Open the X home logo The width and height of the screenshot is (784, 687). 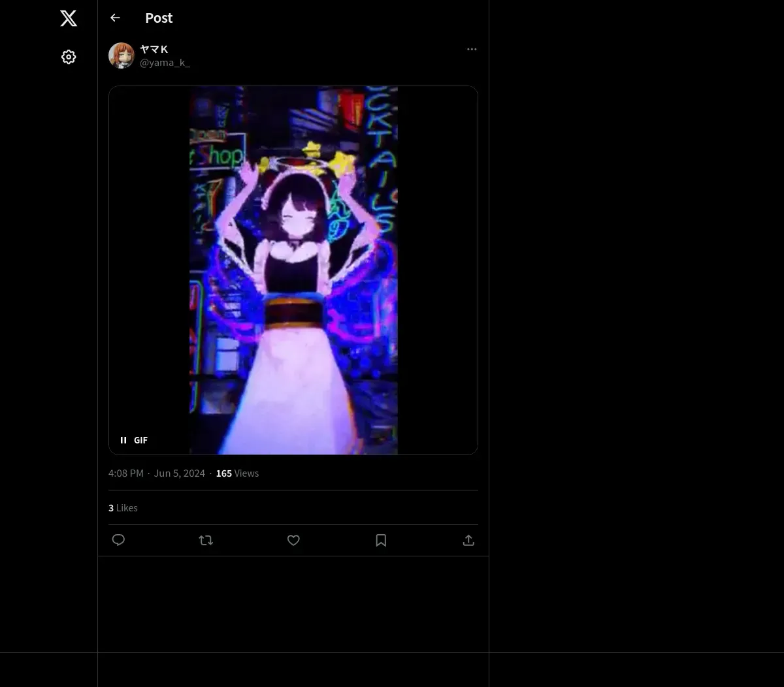69,18
